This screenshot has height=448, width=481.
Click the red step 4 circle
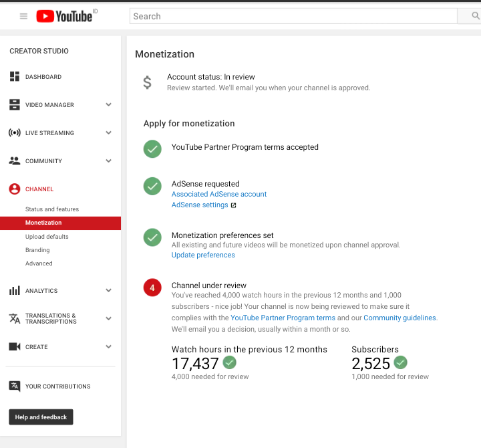click(x=152, y=288)
